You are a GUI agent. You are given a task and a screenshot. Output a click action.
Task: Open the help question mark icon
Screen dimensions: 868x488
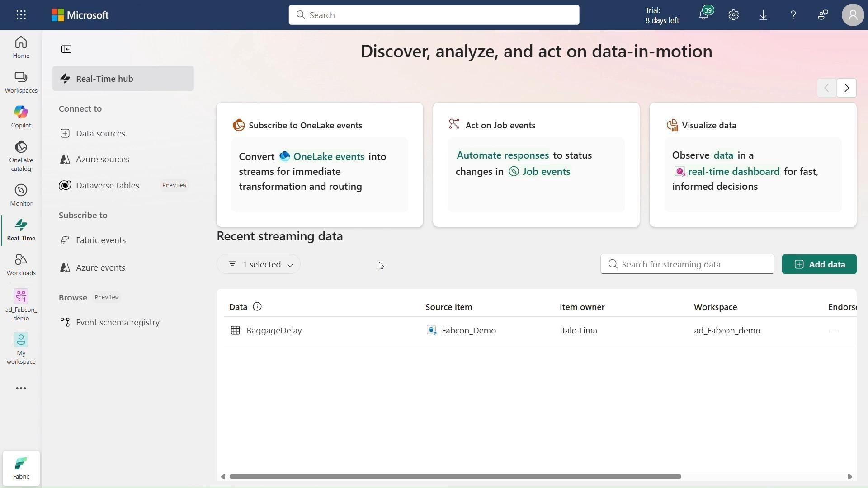[x=793, y=15]
